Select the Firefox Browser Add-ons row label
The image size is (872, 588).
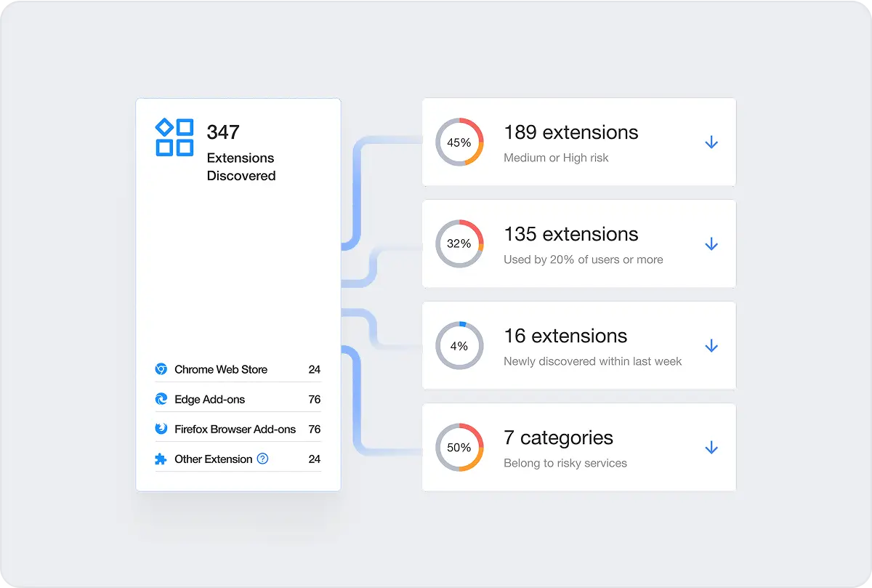tap(235, 429)
